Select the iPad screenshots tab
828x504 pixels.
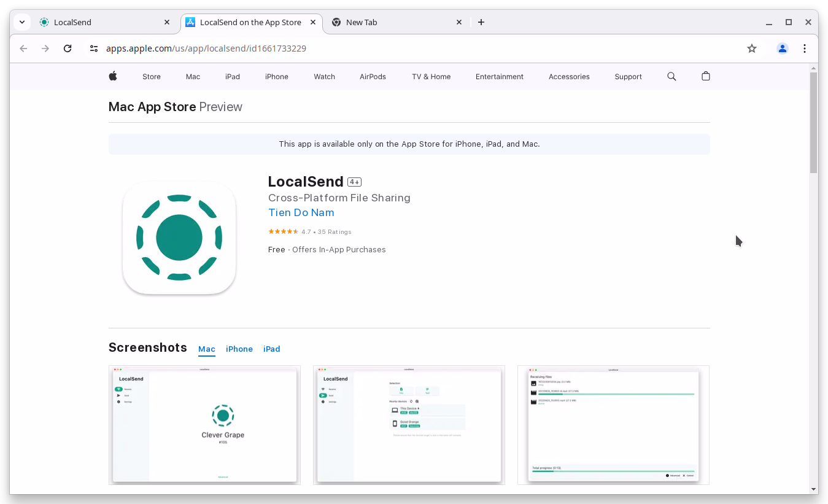pyautogui.click(x=271, y=349)
